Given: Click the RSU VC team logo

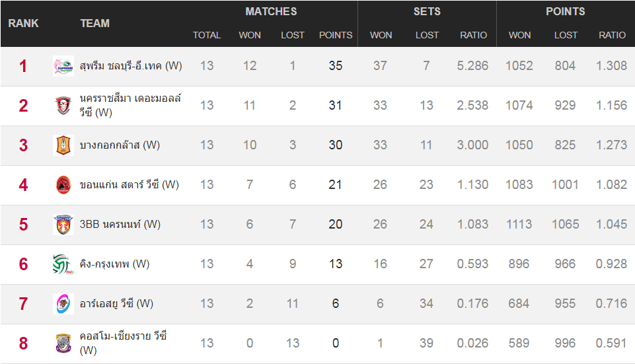Looking at the screenshot, I should coord(63,304).
